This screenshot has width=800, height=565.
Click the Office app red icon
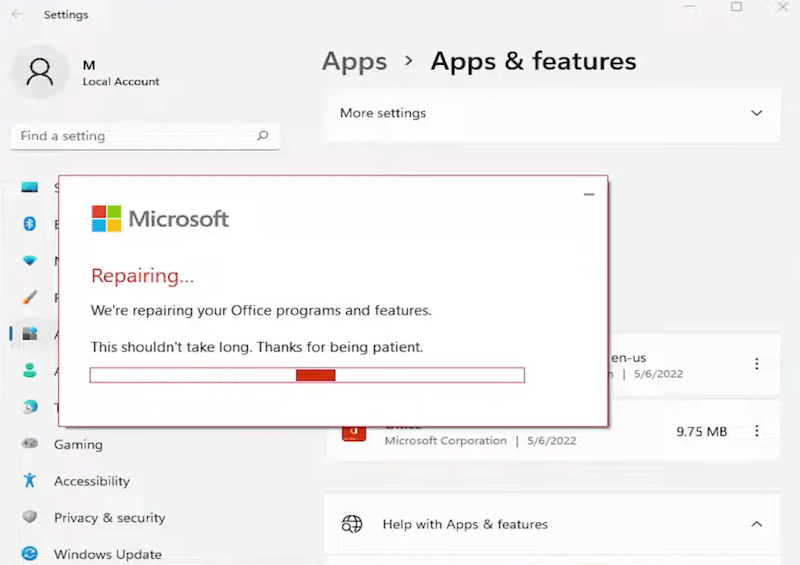coord(354,433)
